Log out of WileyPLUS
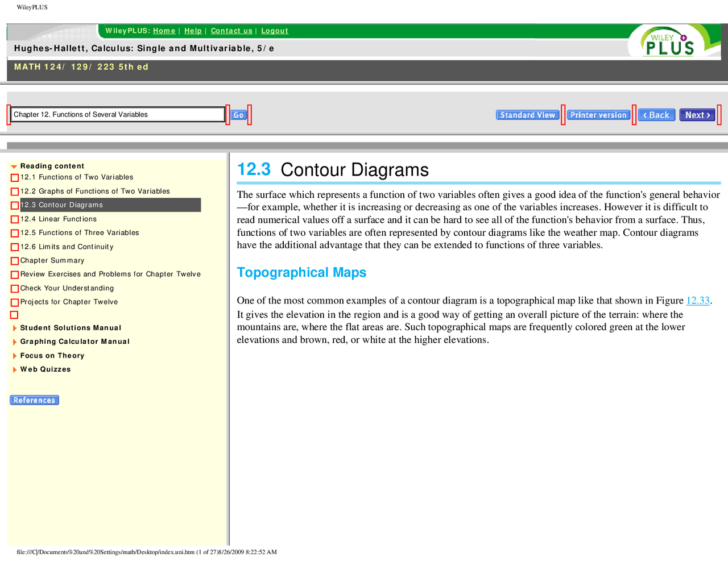The height and width of the screenshot is (562, 728). 275,31
